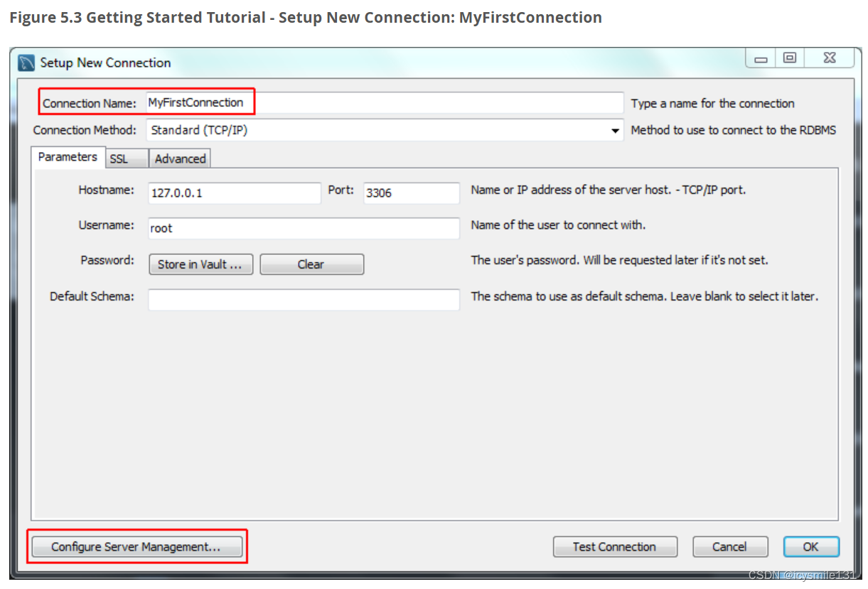Click the Default Schema input field

[304, 299]
